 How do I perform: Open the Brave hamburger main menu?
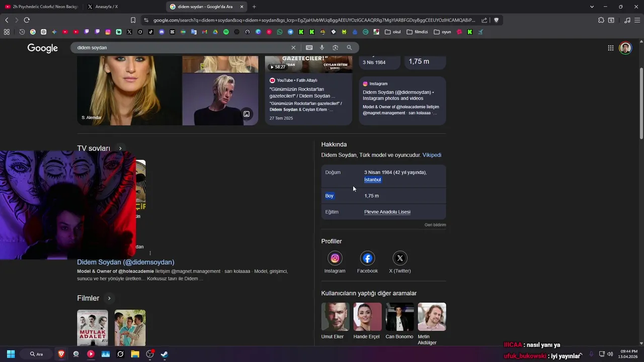(637, 20)
